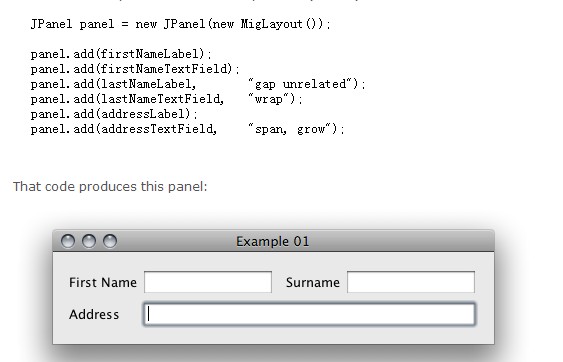Click the Surname label
This screenshot has width=563, height=362.
click(313, 282)
